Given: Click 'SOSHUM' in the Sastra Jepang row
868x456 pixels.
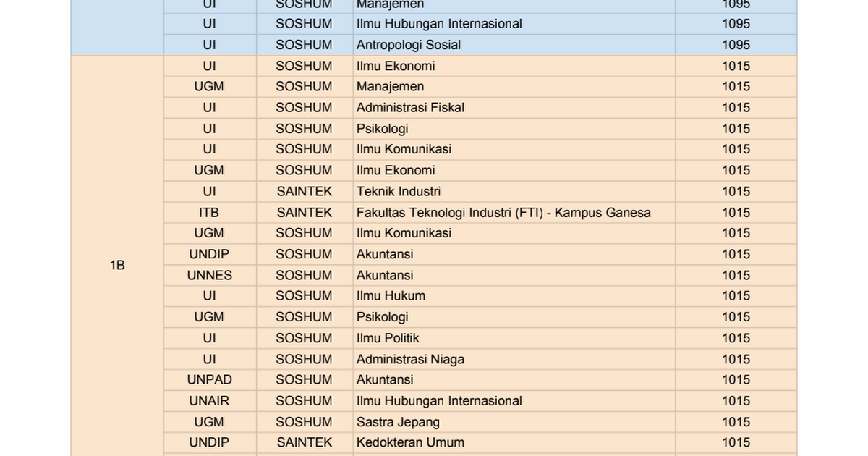Looking at the screenshot, I should (305, 421).
